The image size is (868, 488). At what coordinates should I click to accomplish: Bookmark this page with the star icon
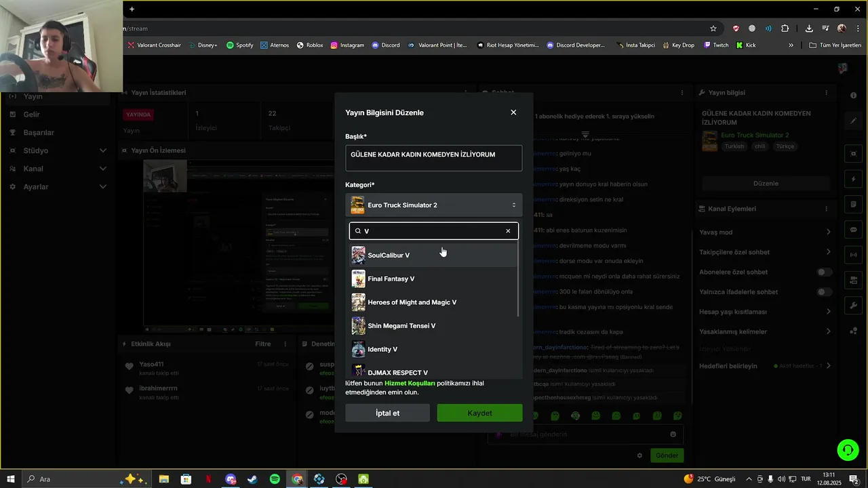713,28
